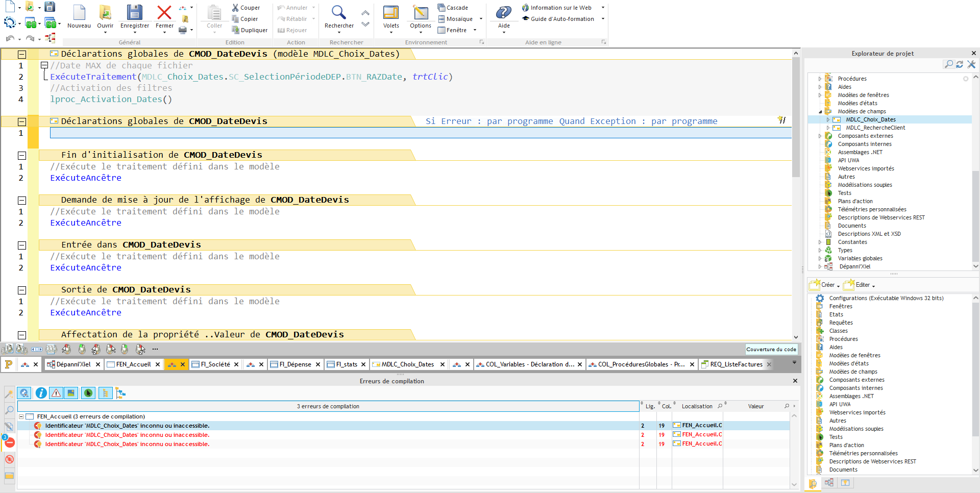
Task: Click the comment toggle icon beside Si Erreur
Action: [x=781, y=120]
